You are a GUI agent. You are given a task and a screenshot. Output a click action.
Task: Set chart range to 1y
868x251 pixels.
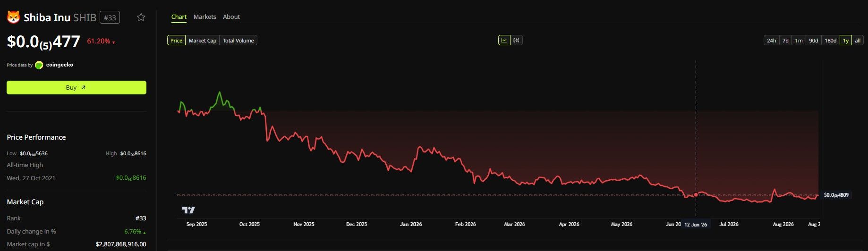click(845, 41)
